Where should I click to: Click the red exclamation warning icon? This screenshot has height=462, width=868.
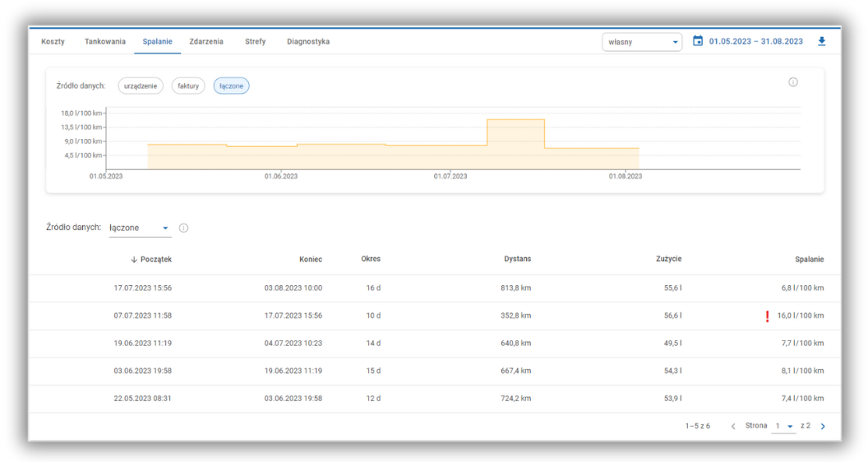[x=767, y=316]
